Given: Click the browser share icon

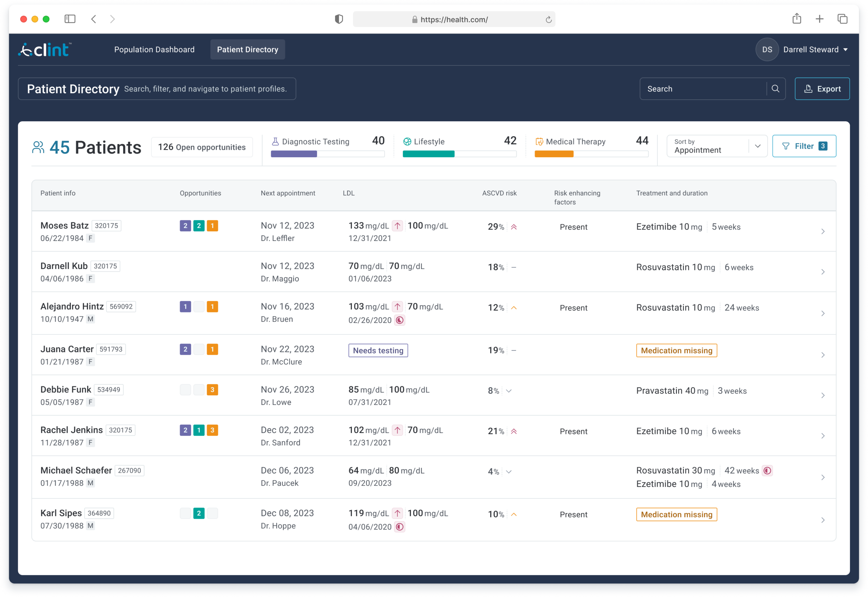Looking at the screenshot, I should pos(796,19).
